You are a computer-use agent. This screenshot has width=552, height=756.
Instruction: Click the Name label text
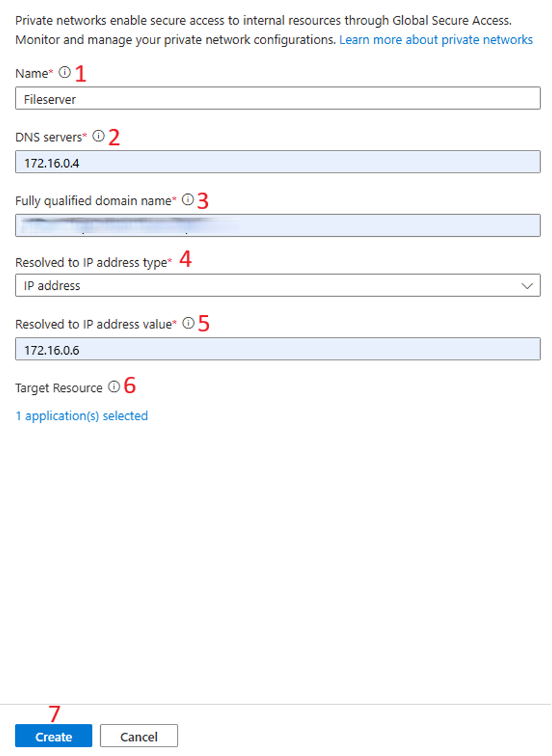pos(31,74)
